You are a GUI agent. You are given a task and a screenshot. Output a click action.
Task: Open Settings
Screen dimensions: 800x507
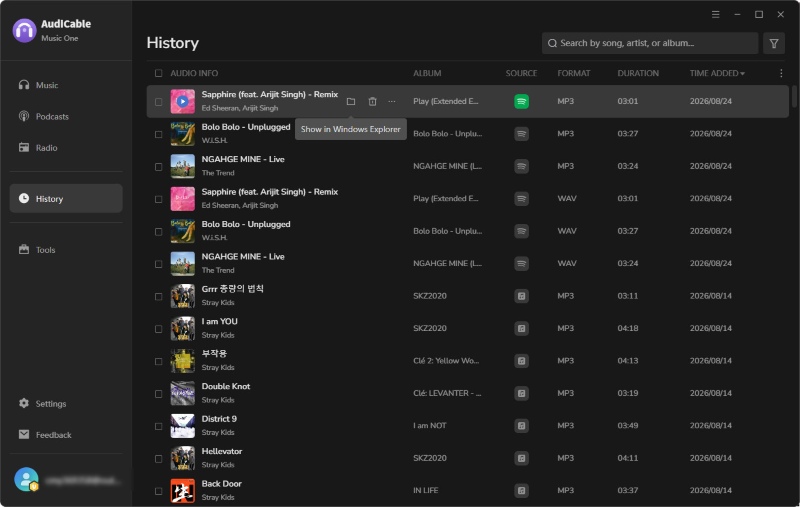(x=66, y=403)
